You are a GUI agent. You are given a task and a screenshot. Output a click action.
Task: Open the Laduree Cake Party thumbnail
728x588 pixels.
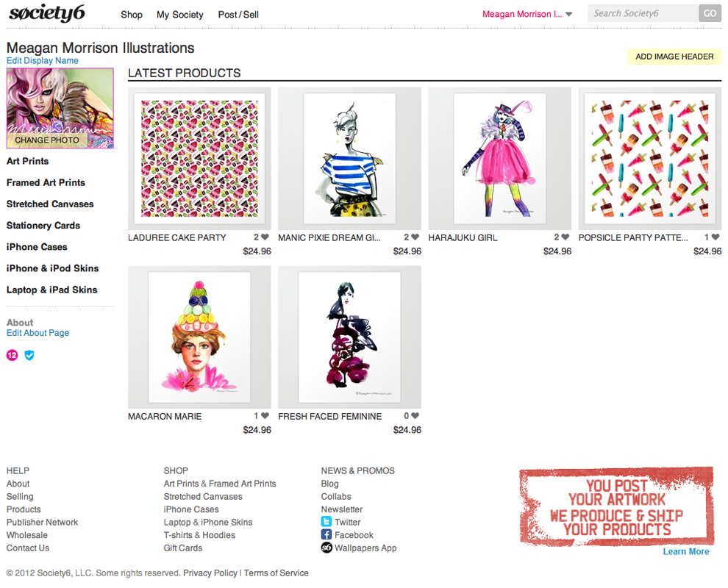(x=199, y=158)
